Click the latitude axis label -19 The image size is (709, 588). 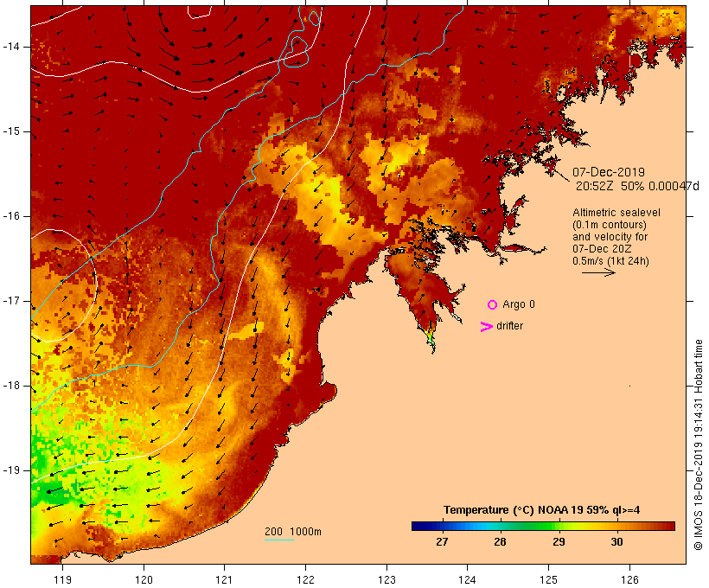[x=10, y=470]
